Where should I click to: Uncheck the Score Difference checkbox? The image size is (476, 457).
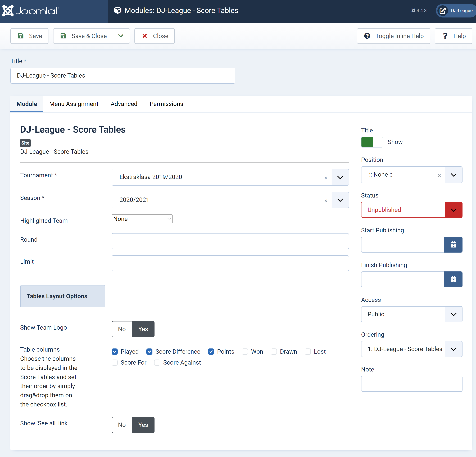(x=149, y=352)
